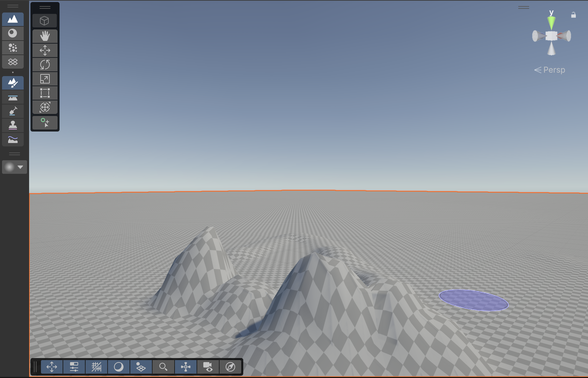
Task: Switch to terrain Materials paint mode
Action: pyautogui.click(x=13, y=33)
